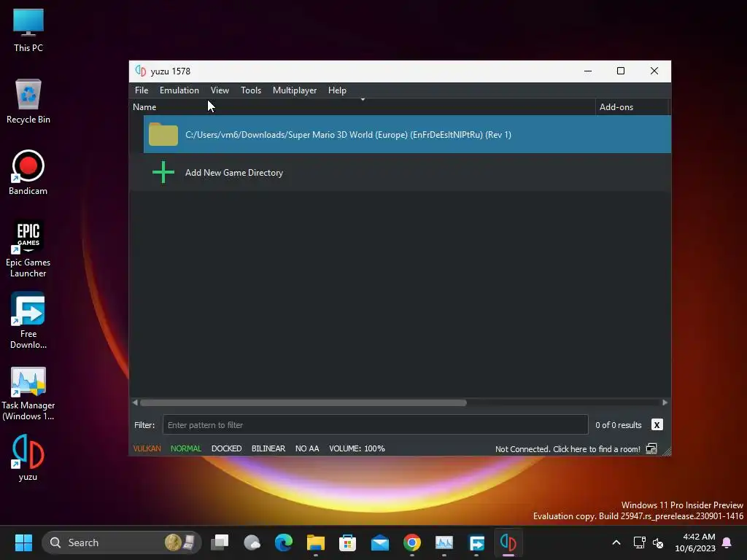The width and height of the screenshot is (747, 560).
Task: Focus the Enter pattern to filter field
Action: click(x=376, y=425)
